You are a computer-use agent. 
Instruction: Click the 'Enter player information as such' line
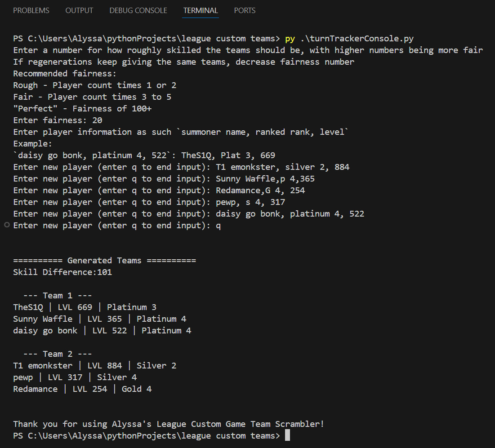[181, 132]
